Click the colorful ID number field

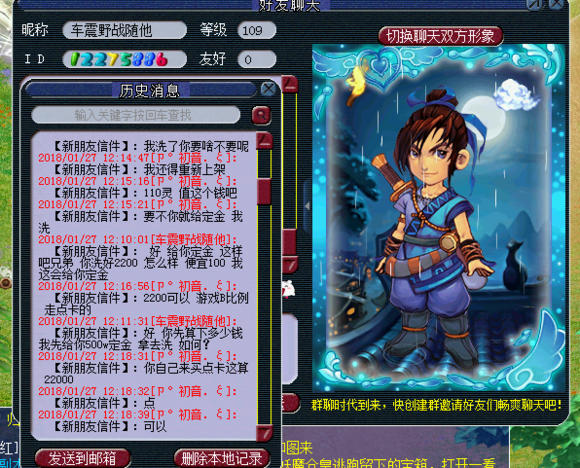(x=125, y=59)
